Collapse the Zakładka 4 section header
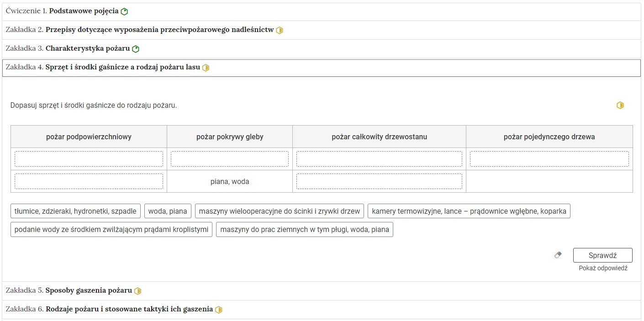 click(105, 67)
